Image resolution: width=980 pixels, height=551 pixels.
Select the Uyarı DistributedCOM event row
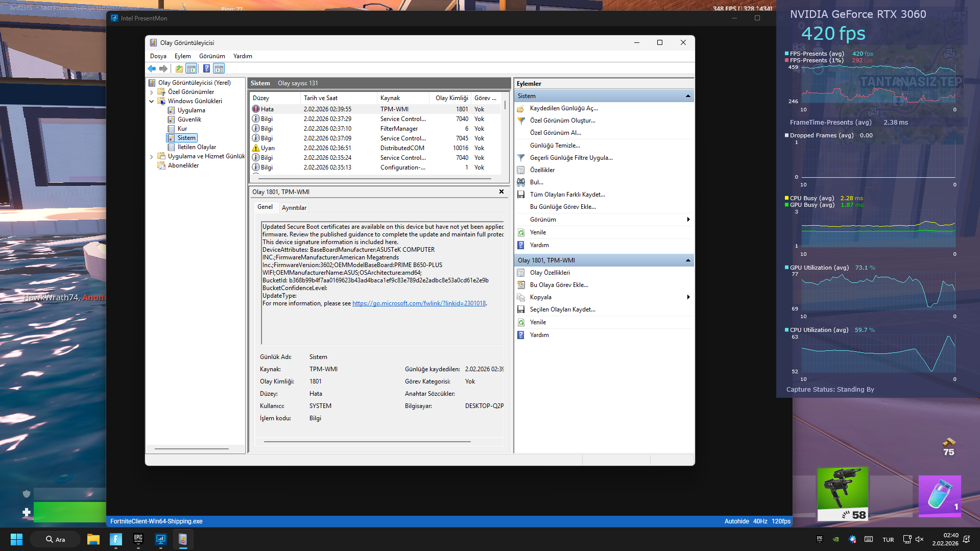click(376, 148)
